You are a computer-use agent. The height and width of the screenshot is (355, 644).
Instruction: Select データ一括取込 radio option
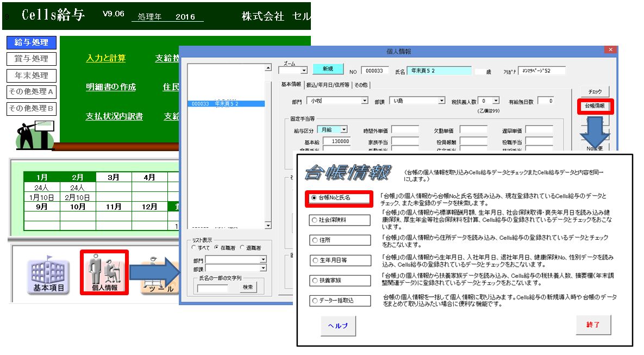[x=340, y=300]
